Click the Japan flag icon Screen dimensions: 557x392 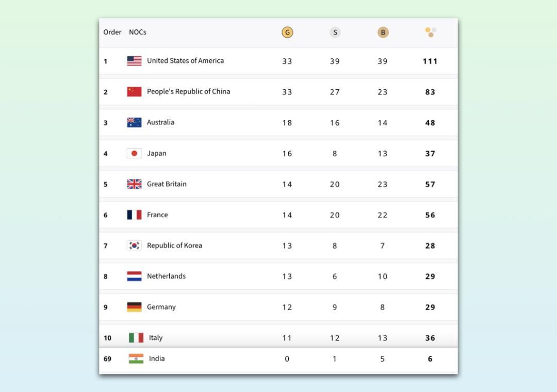(x=134, y=153)
